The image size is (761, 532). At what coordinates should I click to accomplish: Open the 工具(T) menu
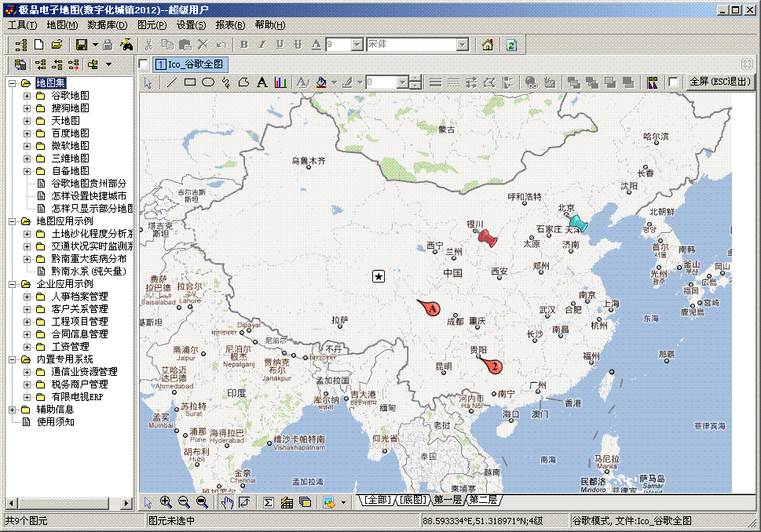[22, 25]
